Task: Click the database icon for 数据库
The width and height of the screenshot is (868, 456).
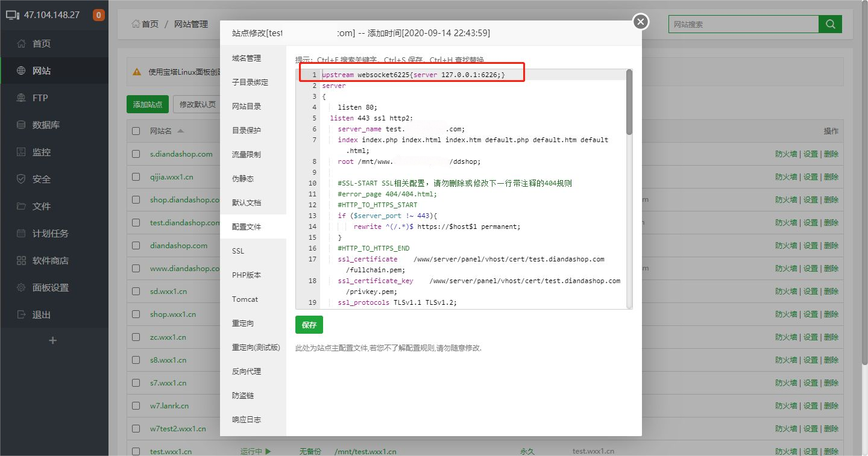Action: click(22, 125)
